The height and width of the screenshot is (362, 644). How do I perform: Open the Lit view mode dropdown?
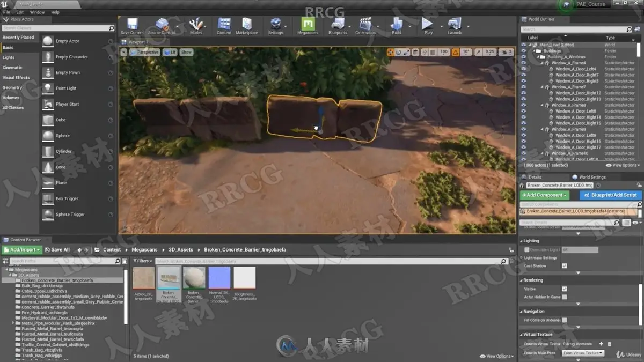(170, 52)
